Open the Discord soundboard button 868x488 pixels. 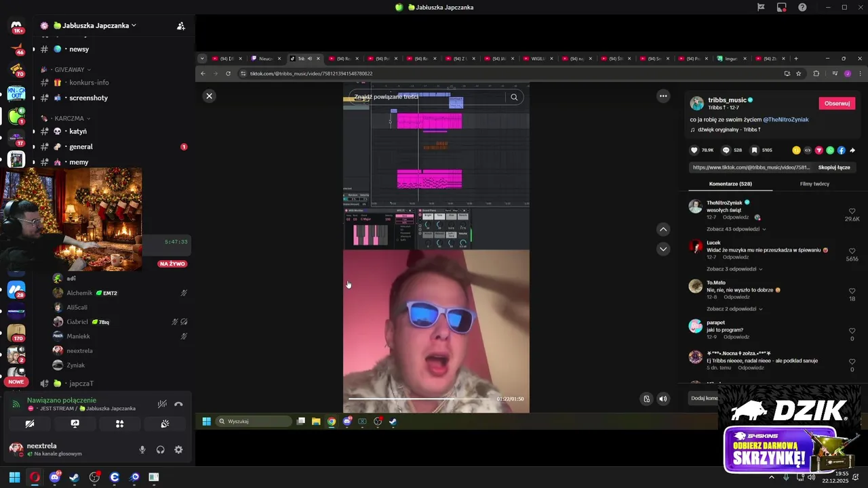click(x=165, y=424)
